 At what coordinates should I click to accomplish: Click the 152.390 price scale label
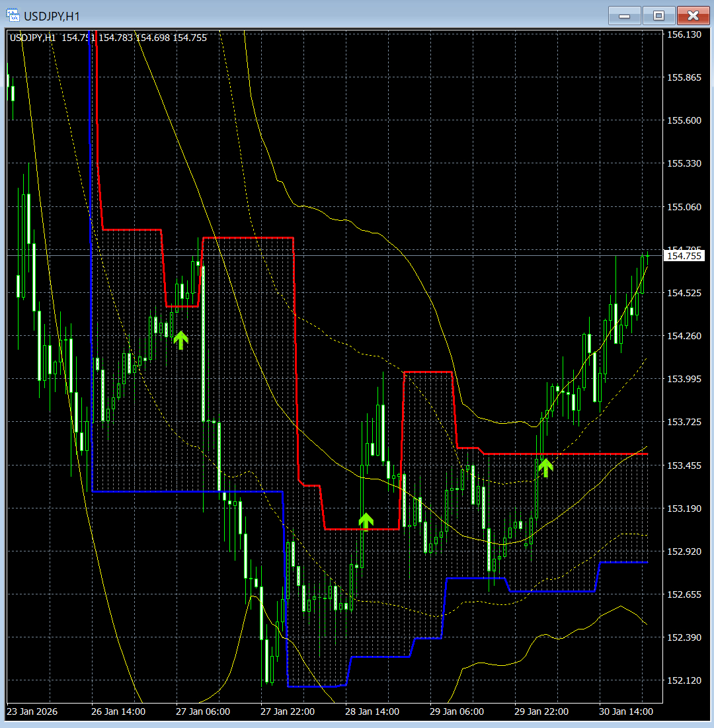pyautogui.click(x=684, y=637)
